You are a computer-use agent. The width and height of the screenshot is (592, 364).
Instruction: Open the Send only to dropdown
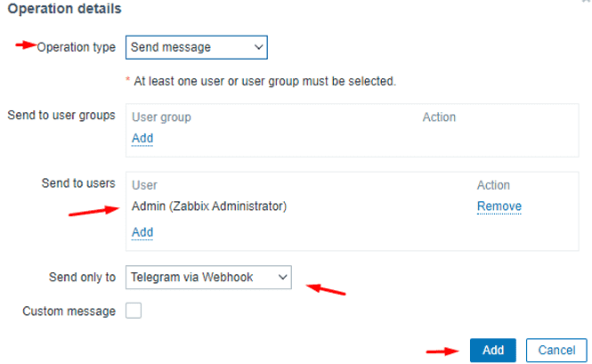[x=208, y=277]
